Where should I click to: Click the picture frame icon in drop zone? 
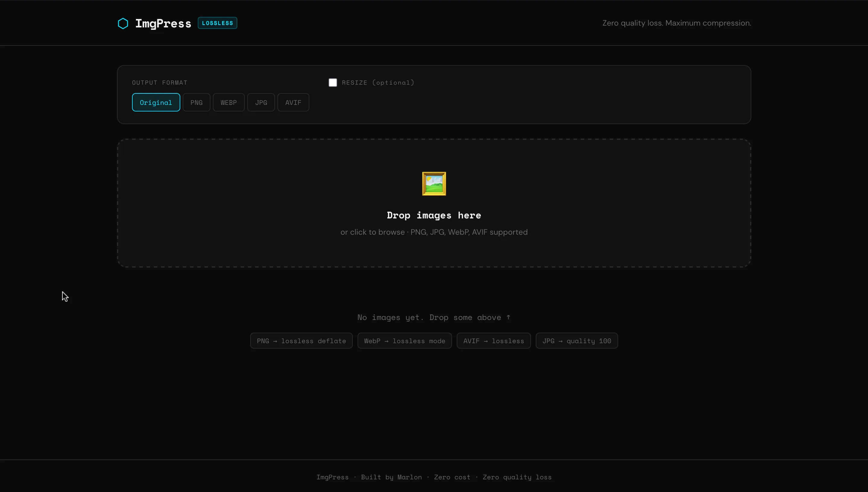pyautogui.click(x=434, y=183)
